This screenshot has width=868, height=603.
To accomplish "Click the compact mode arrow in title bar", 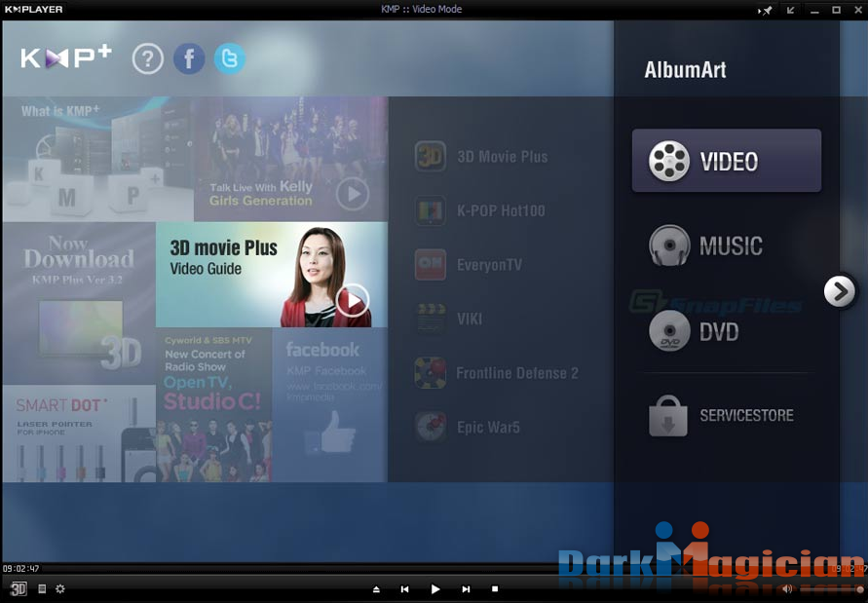I will [790, 10].
